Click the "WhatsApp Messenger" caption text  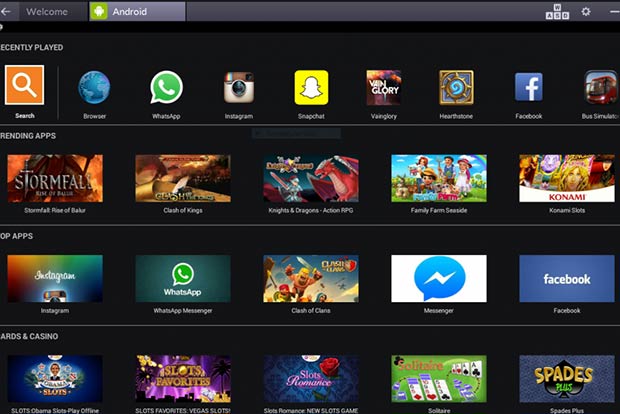pyautogui.click(x=183, y=311)
